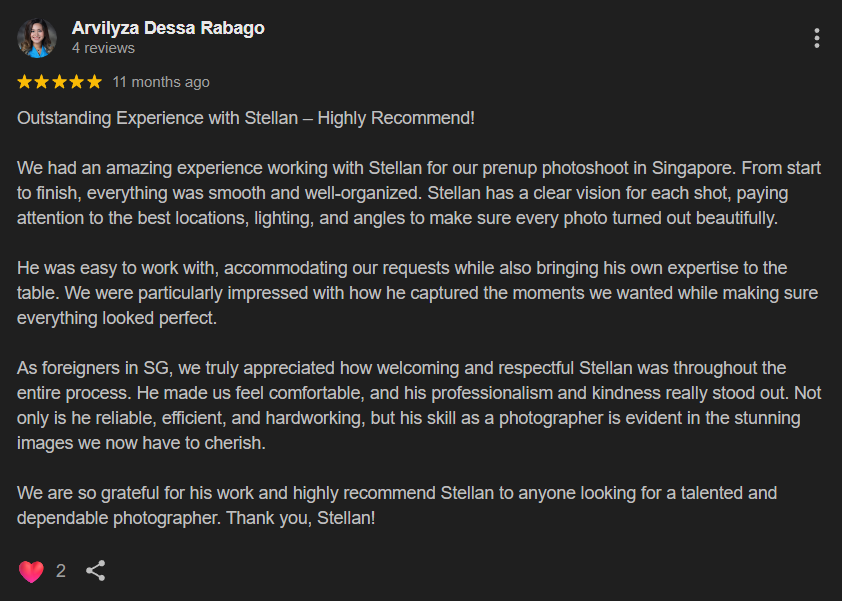Click the paragraph starting "As foreigners in SG"
Screen dimensions: 842x601
[x=419, y=406]
